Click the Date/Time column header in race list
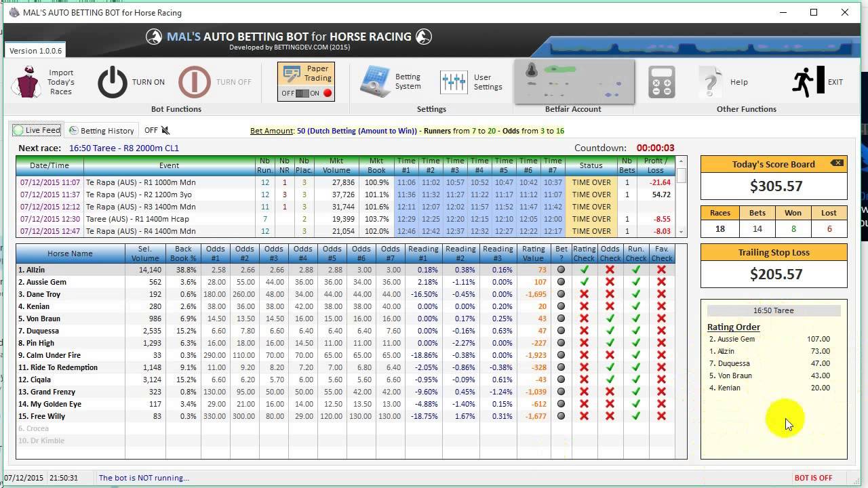868x488 pixels. pos(50,165)
